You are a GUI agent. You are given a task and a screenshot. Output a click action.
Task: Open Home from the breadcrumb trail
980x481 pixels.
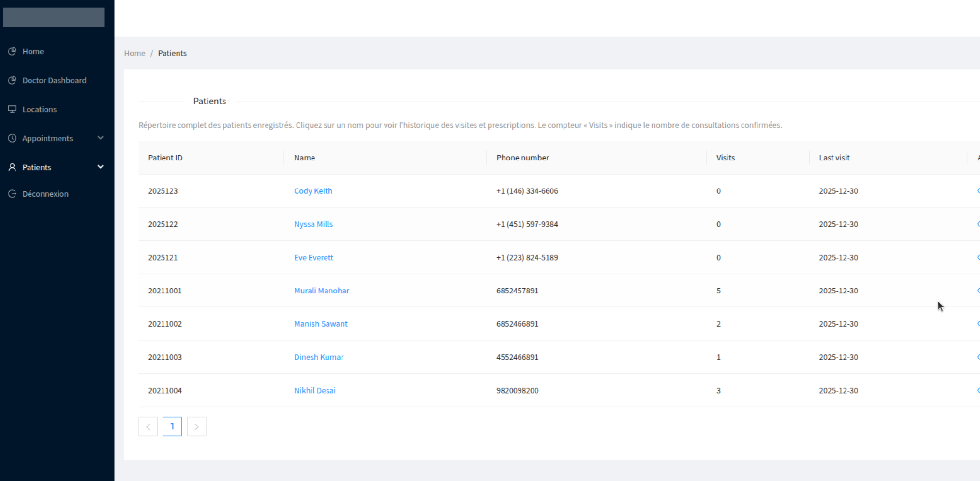tap(134, 53)
